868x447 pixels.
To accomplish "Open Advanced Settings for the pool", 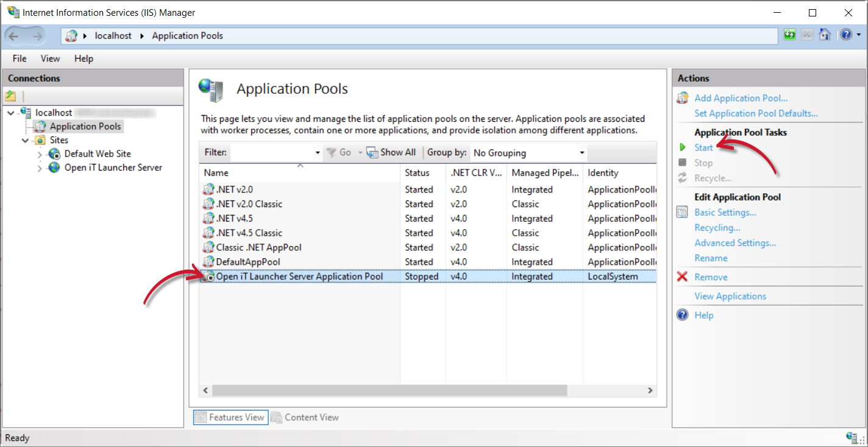I will click(735, 242).
